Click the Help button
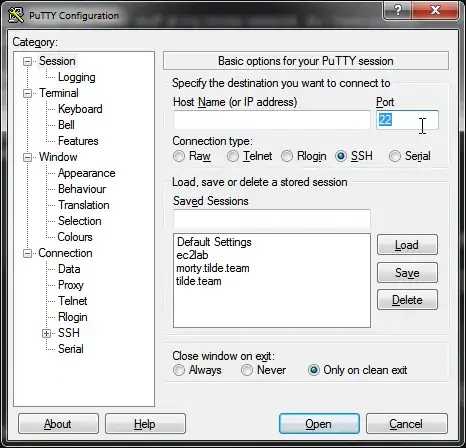The width and height of the screenshot is (466, 448). tap(145, 424)
